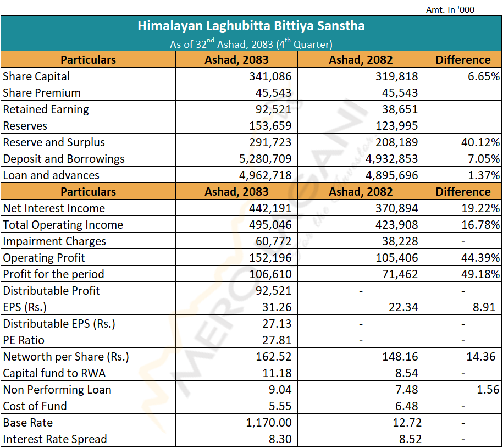Select Retained Earning label
503x448 pixels.
[46, 109]
